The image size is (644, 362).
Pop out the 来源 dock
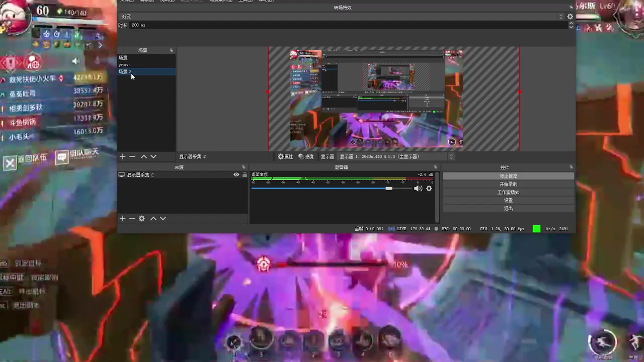(244, 167)
